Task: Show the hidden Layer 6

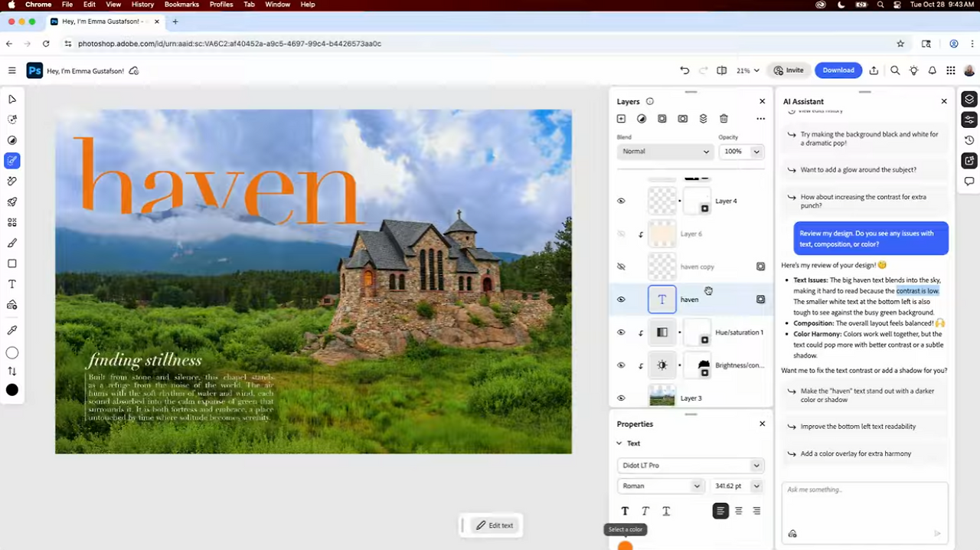Action: tap(621, 234)
